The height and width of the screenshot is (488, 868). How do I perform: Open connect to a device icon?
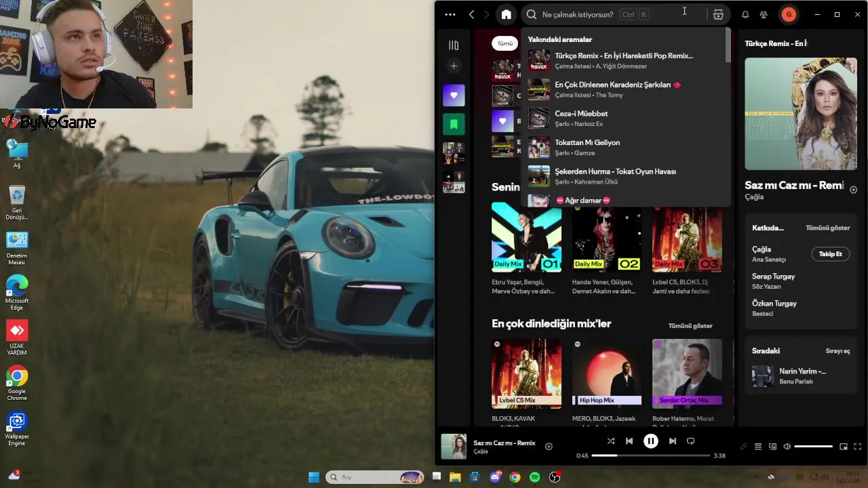pyautogui.click(x=772, y=447)
